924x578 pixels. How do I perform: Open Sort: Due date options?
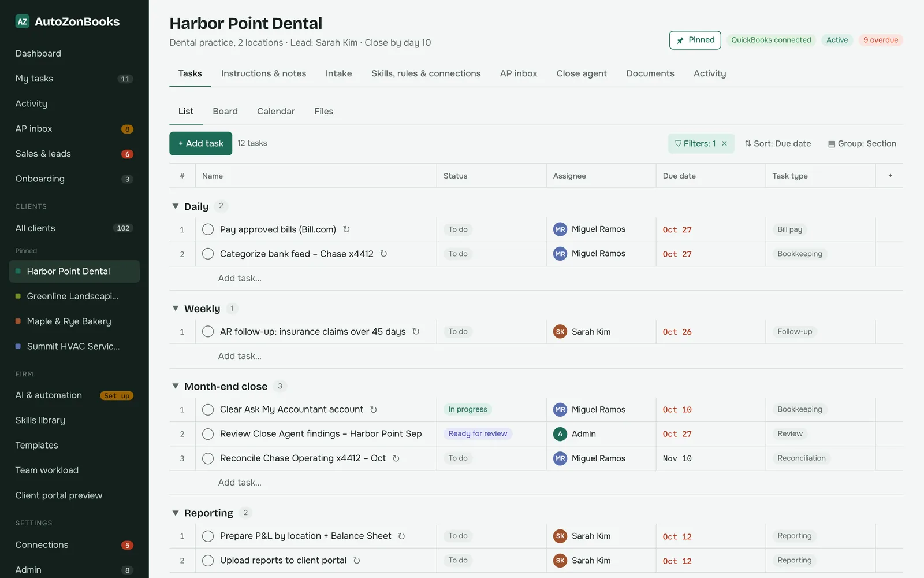pos(777,144)
